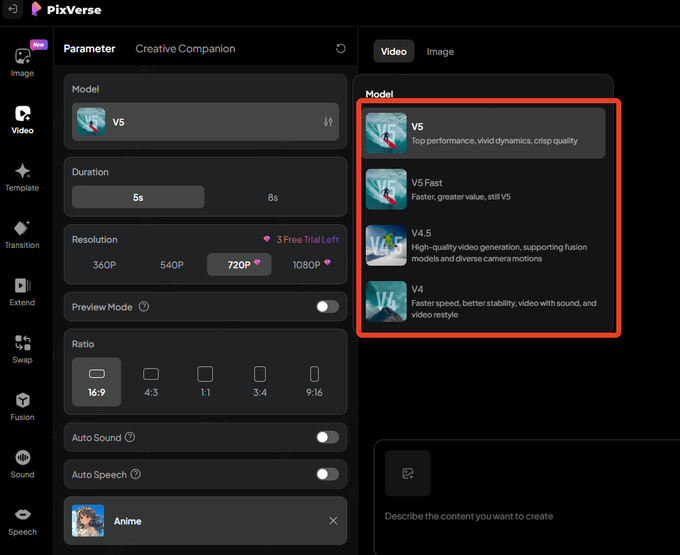Viewport: 680px width, 555px height.
Task: Switch to the Image tab
Action: tap(440, 52)
